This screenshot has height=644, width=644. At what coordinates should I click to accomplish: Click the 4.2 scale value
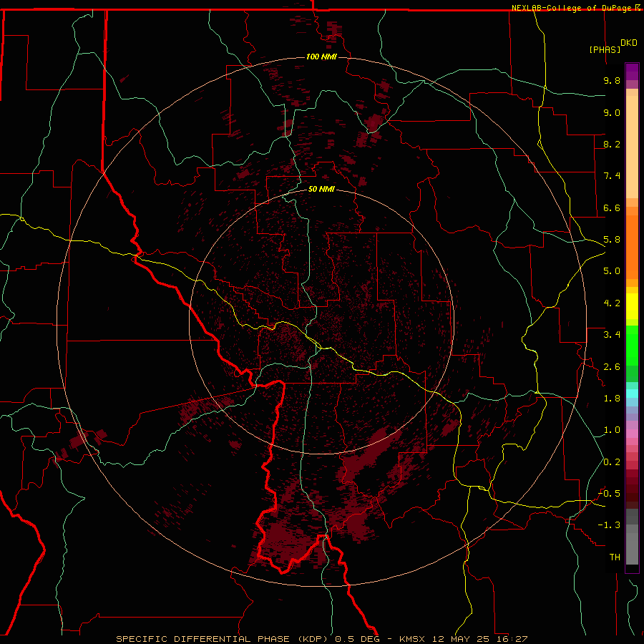(x=612, y=303)
